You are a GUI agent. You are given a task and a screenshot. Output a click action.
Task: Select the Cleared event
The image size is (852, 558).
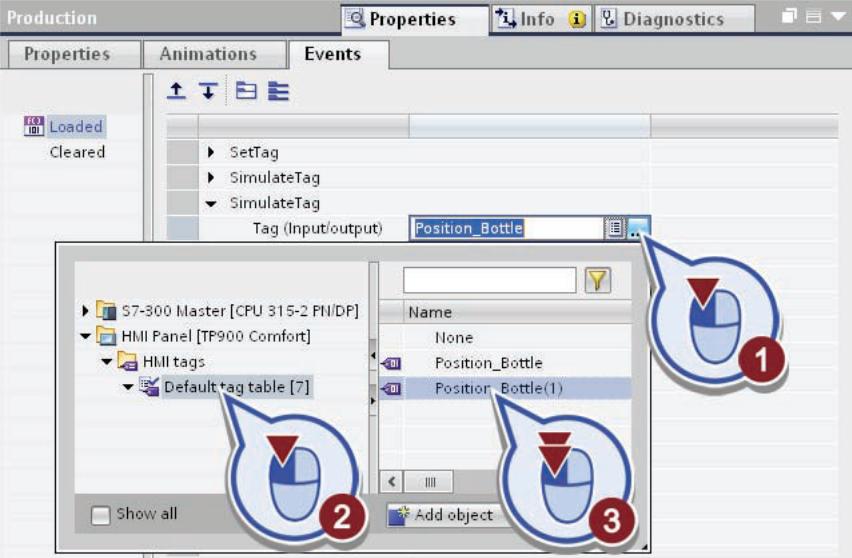tap(77, 152)
